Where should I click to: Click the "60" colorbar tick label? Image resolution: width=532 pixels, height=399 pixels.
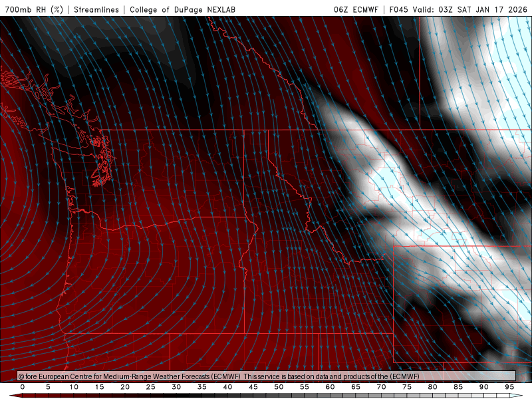click(330, 387)
